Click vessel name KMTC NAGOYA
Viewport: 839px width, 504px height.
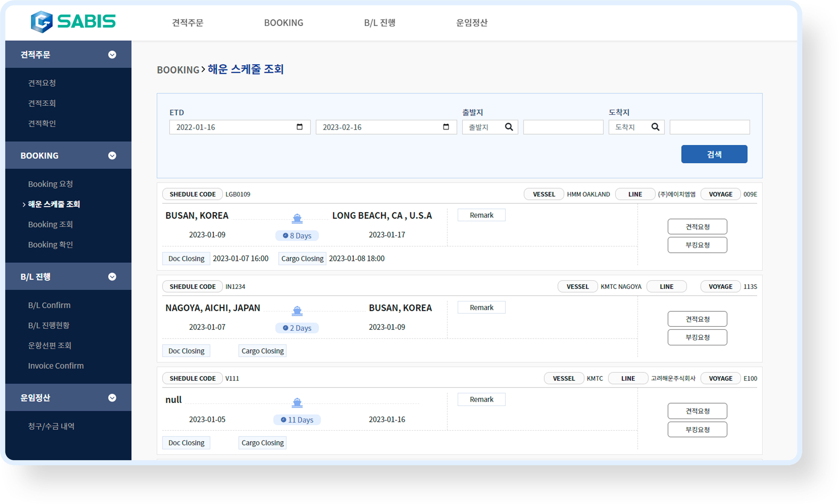[621, 287]
